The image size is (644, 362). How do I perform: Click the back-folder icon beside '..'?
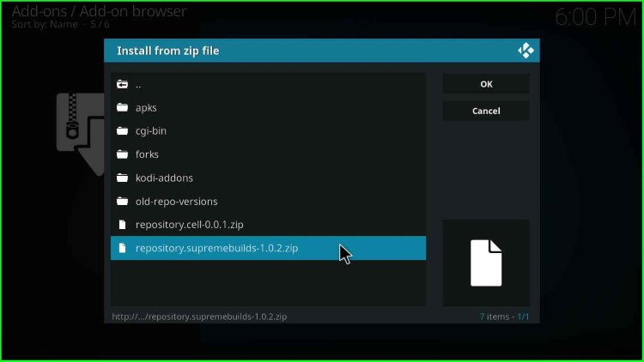[122, 84]
